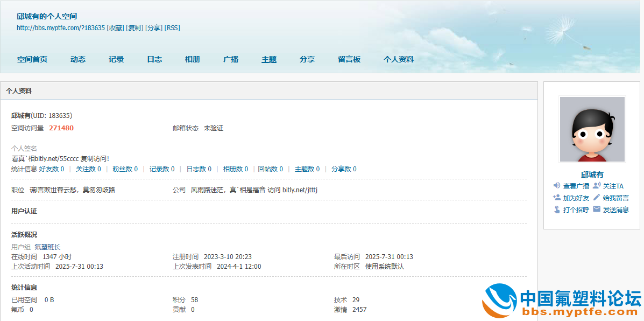This screenshot has width=644, height=321.
Task: Click the 中国氟塑料论坛 logo
Action: 562,302
